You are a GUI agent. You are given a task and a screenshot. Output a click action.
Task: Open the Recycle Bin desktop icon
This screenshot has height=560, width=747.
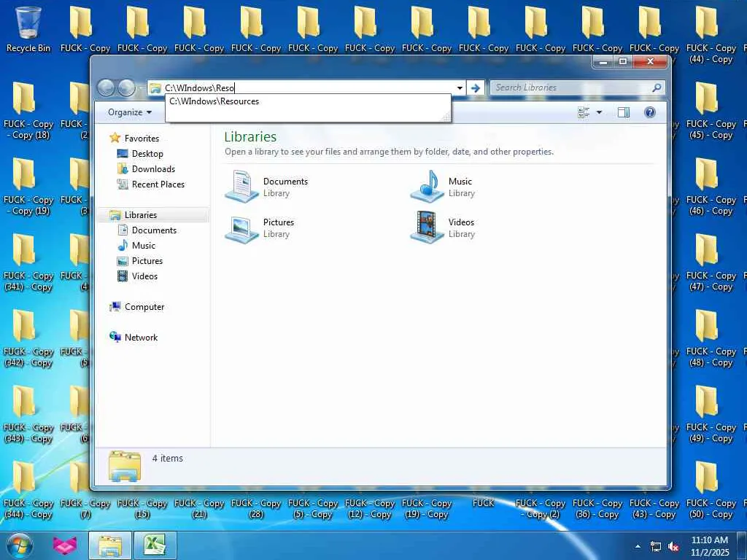pos(28,28)
